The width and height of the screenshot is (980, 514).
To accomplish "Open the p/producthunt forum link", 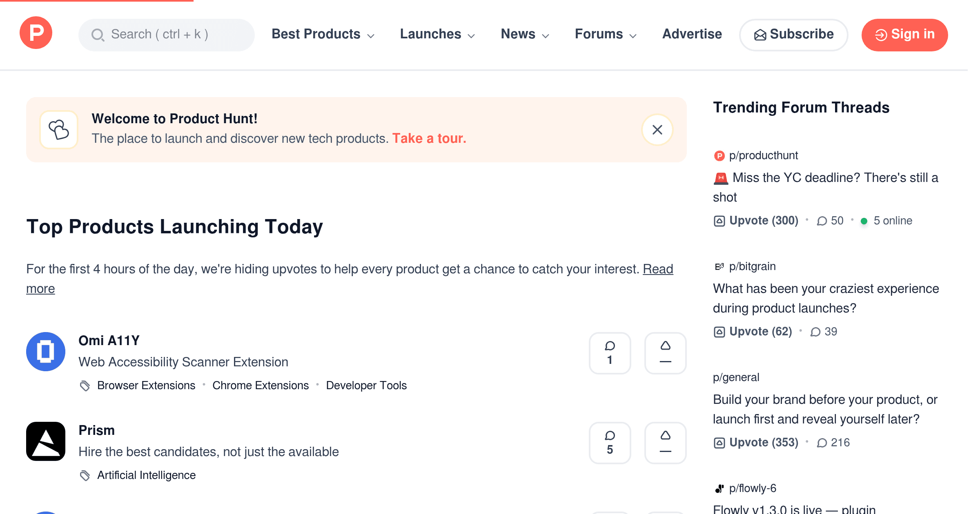I will click(764, 155).
